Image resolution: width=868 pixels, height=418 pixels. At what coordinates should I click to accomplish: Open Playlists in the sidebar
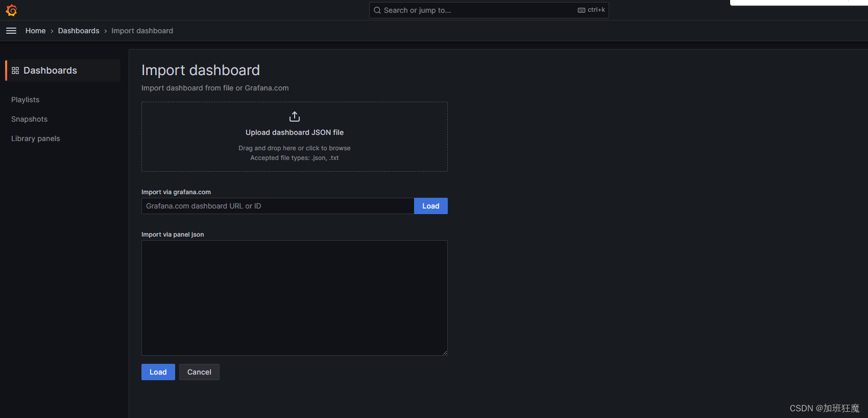[x=26, y=100]
